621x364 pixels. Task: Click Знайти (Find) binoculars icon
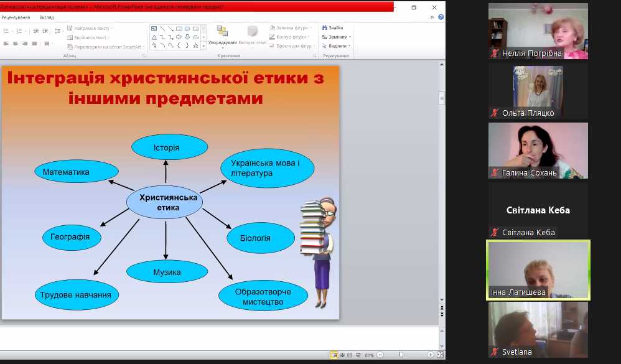point(324,28)
